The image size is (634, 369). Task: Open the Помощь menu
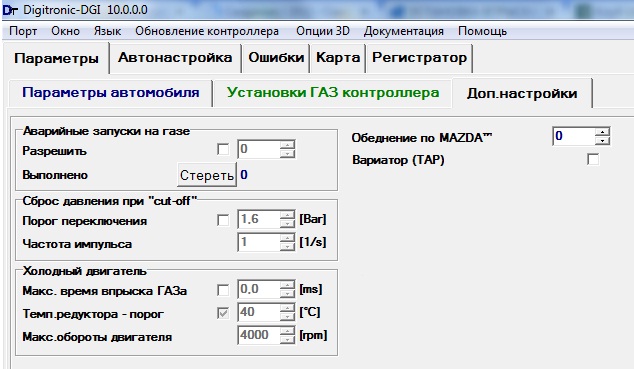pyautogui.click(x=482, y=31)
